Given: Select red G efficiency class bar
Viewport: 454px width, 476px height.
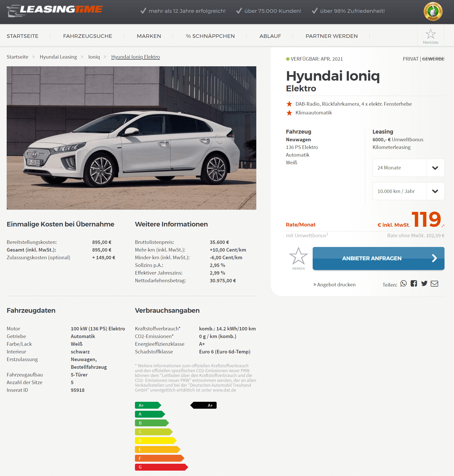Looking at the screenshot, I should pyautogui.click(x=162, y=467).
